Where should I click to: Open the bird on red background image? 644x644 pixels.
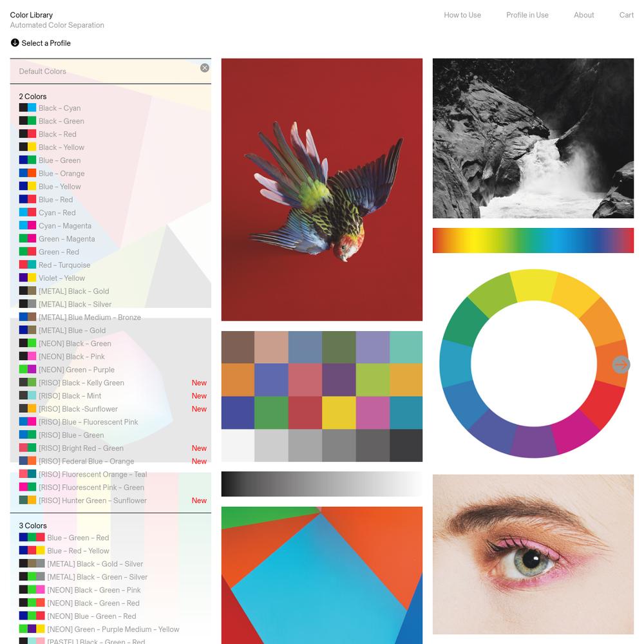321,189
